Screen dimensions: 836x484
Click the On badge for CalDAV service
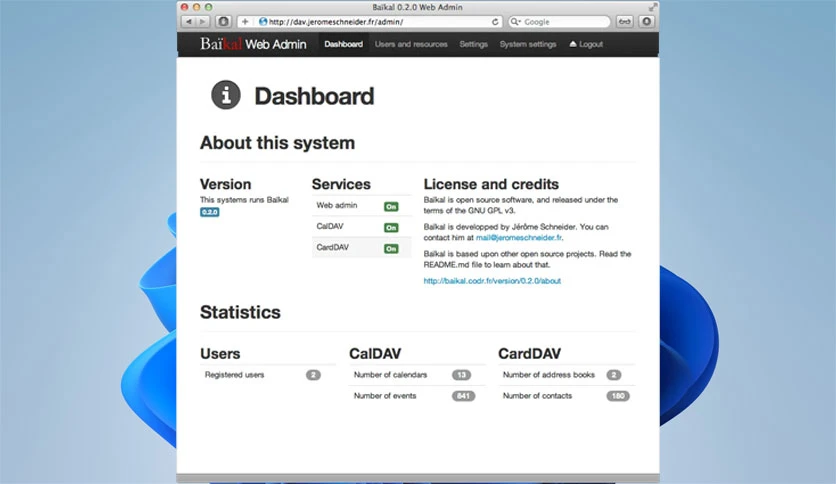pos(391,228)
